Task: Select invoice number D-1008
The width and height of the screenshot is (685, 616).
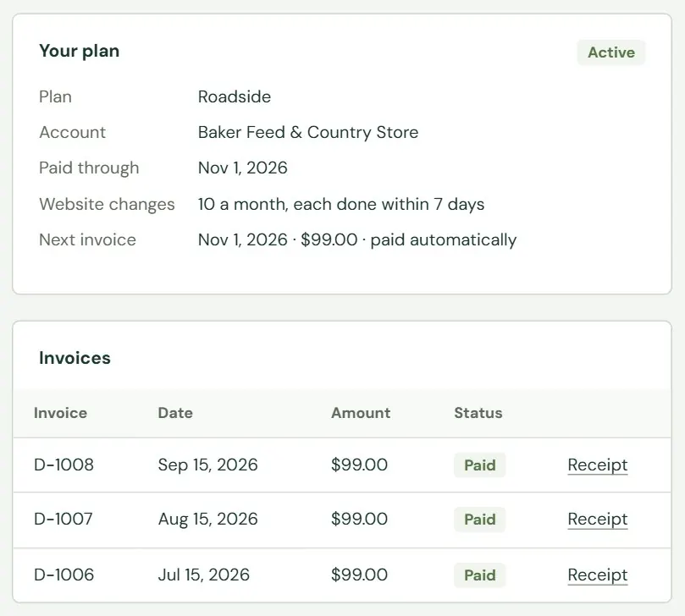Action: click(x=64, y=465)
